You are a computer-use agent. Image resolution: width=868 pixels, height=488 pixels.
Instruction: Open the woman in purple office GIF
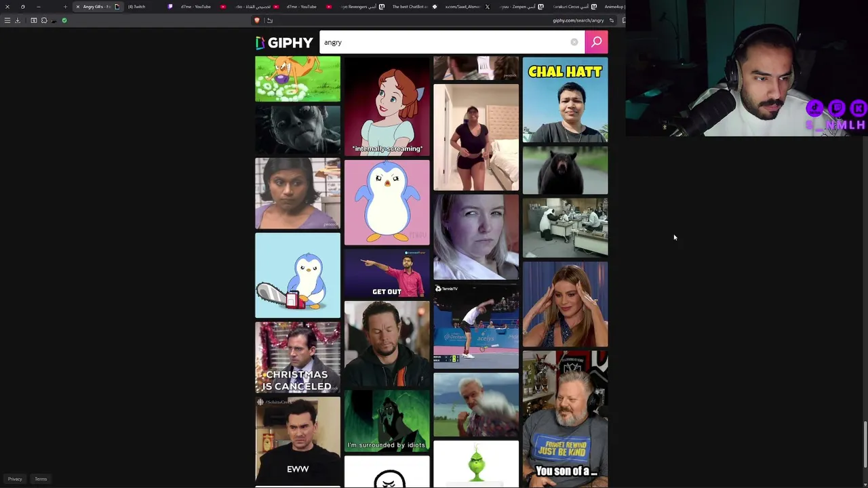[x=298, y=193]
